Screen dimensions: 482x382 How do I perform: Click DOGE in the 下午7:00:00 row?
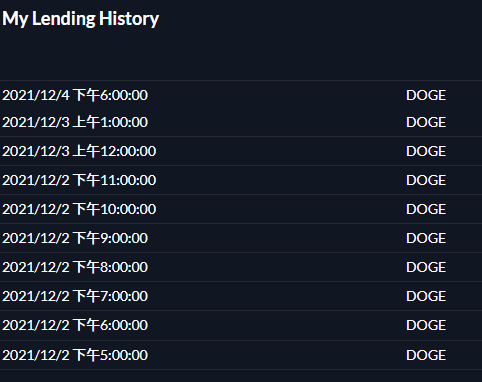click(x=426, y=296)
